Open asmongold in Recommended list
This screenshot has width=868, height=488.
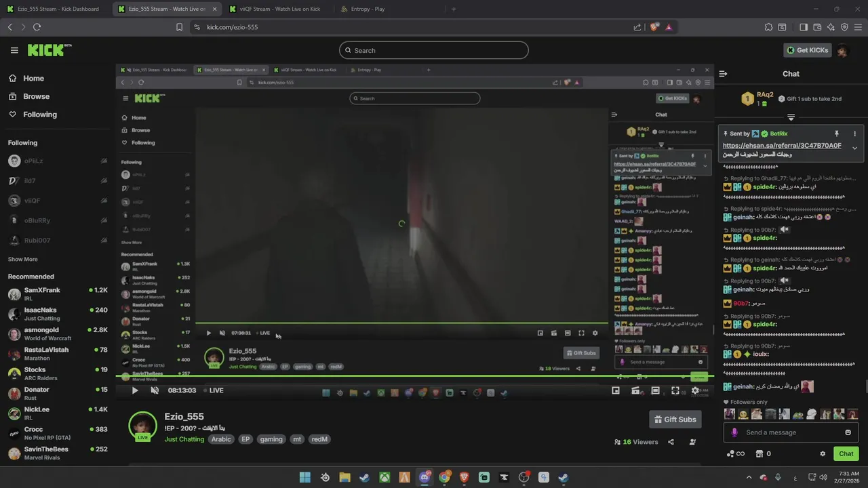(x=58, y=333)
